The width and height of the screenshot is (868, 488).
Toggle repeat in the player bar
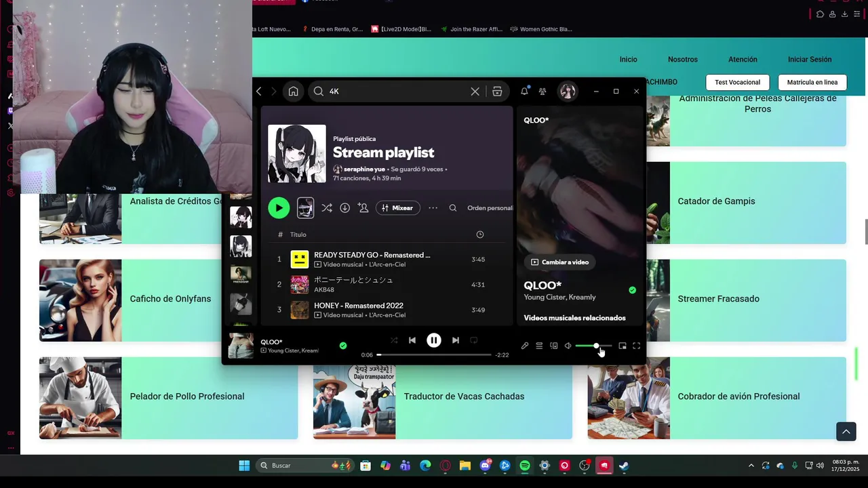474,340
